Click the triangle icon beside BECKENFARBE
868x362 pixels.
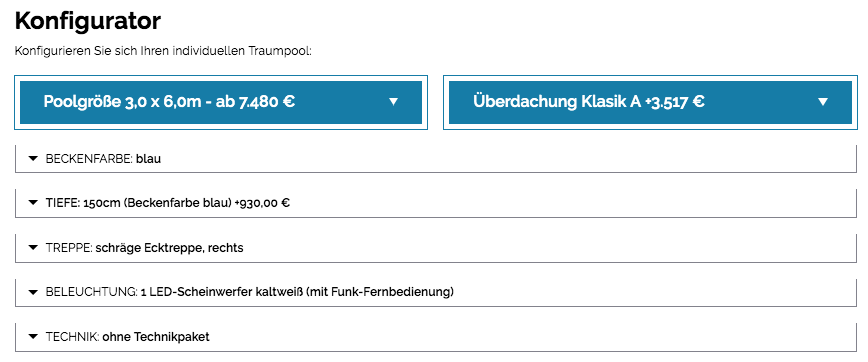(33, 159)
